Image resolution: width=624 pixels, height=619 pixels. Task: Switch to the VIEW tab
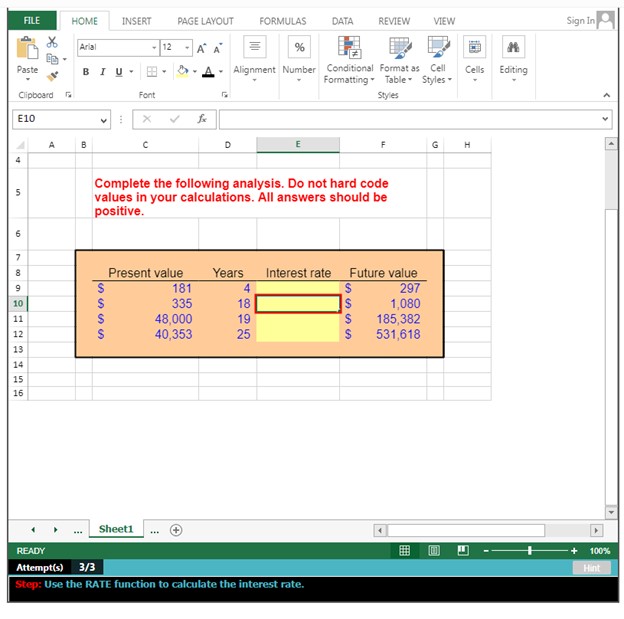[x=444, y=21]
